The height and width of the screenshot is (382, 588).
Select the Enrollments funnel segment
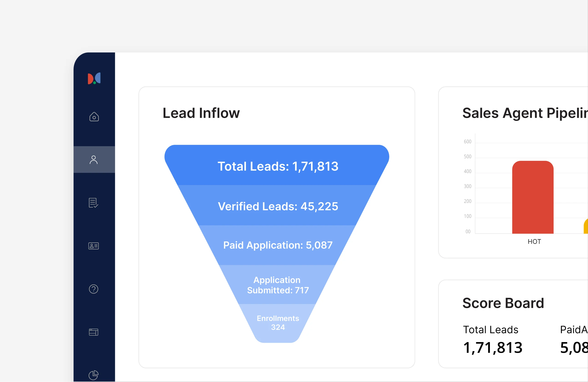point(278,323)
